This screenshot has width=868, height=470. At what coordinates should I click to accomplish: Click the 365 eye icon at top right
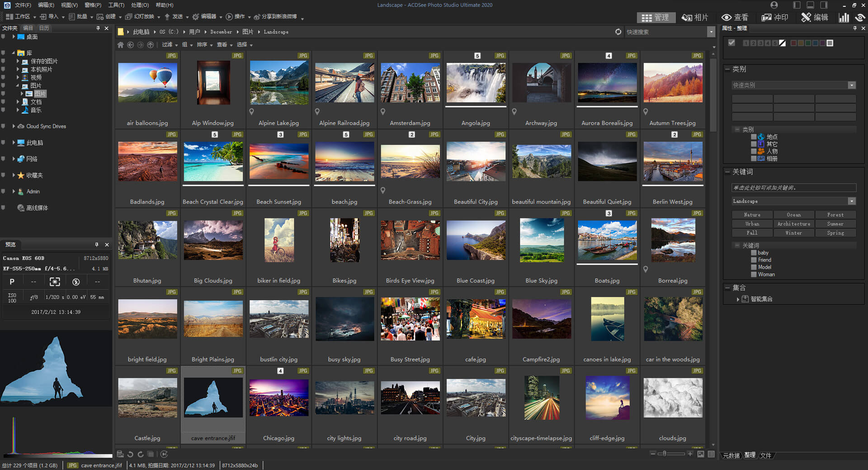pos(860,18)
